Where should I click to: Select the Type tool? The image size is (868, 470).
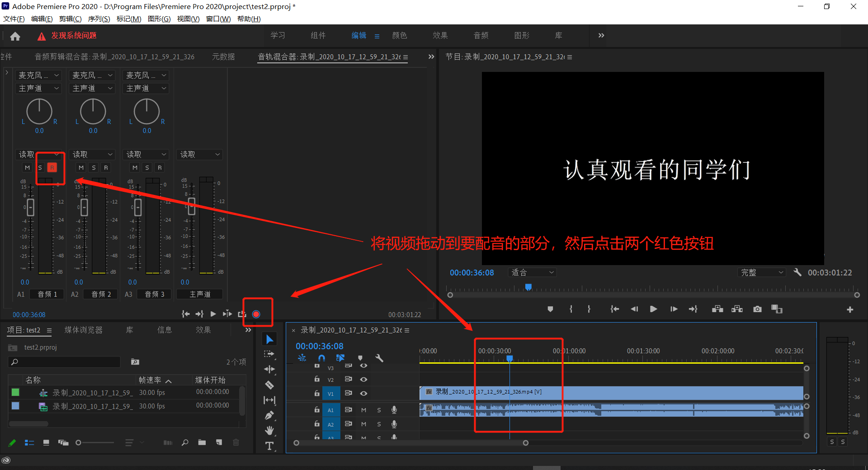pos(269,446)
